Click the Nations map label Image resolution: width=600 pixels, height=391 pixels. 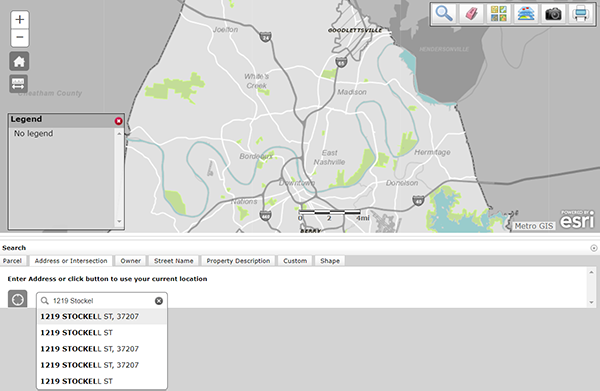click(x=244, y=201)
